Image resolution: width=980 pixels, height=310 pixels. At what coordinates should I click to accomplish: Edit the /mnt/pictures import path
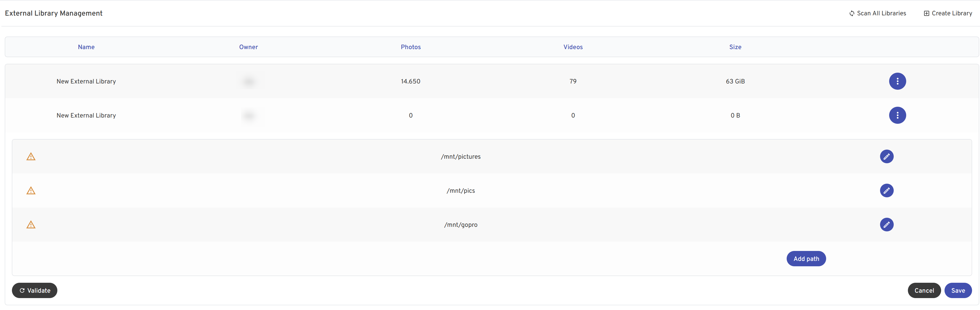(x=886, y=156)
